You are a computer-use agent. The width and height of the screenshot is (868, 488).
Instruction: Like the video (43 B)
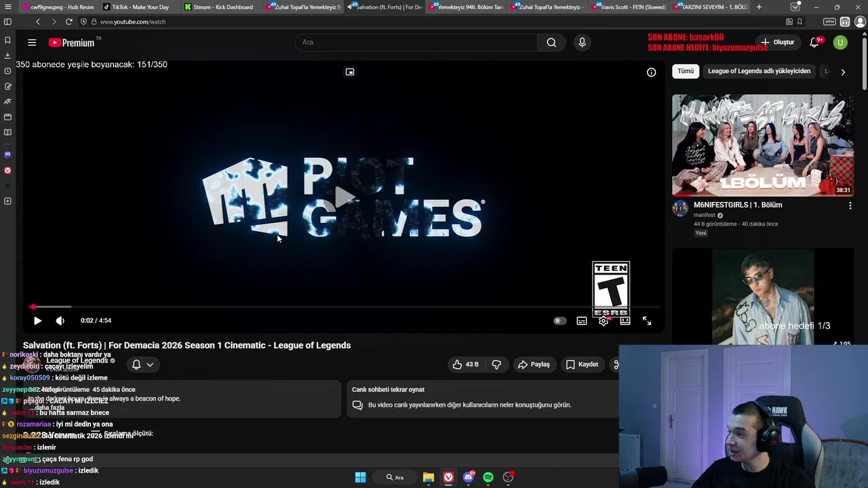(x=466, y=365)
